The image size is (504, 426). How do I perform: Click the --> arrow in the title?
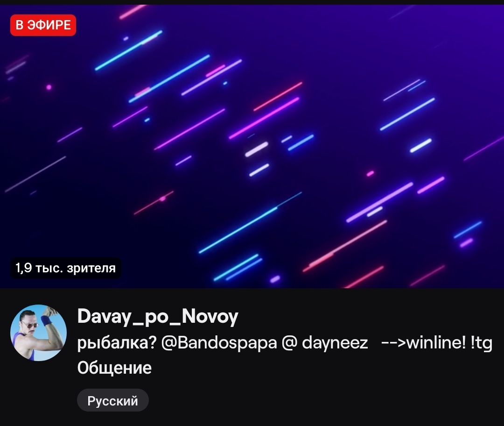click(393, 343)
